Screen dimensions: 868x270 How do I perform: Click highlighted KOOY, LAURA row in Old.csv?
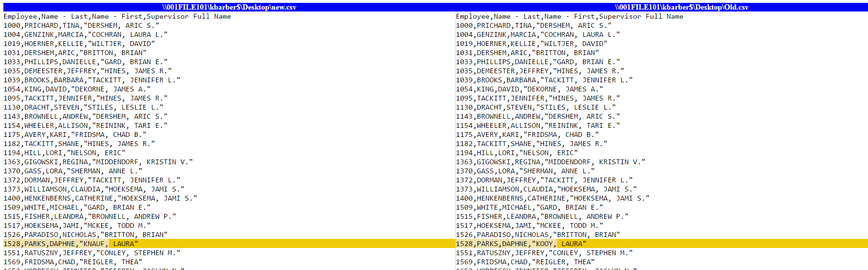tap(661, 244)
